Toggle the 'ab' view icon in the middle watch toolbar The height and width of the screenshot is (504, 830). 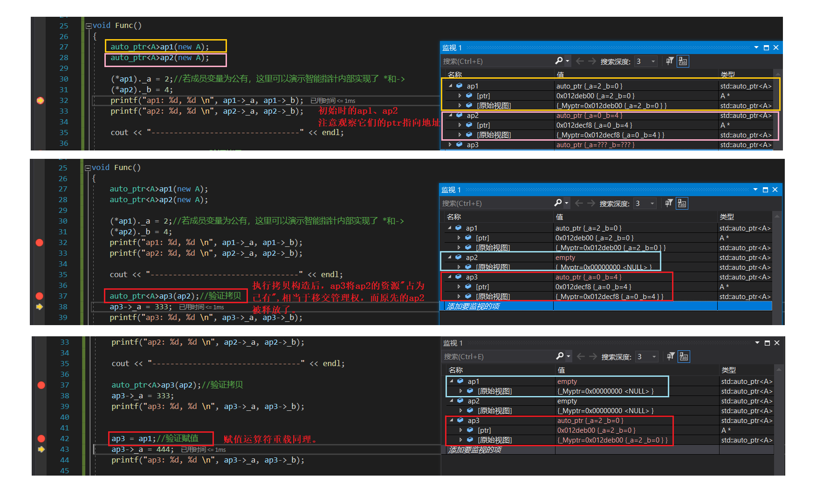682,203
